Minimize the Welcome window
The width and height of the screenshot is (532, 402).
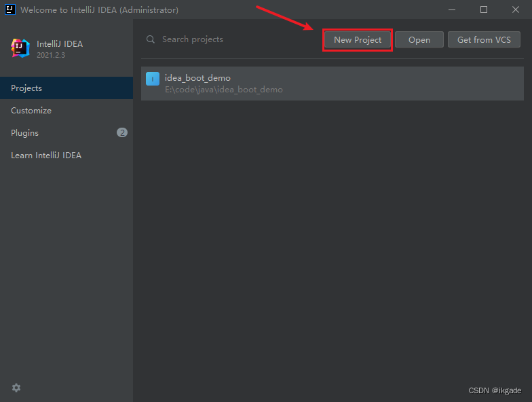[x=452, y=10]
